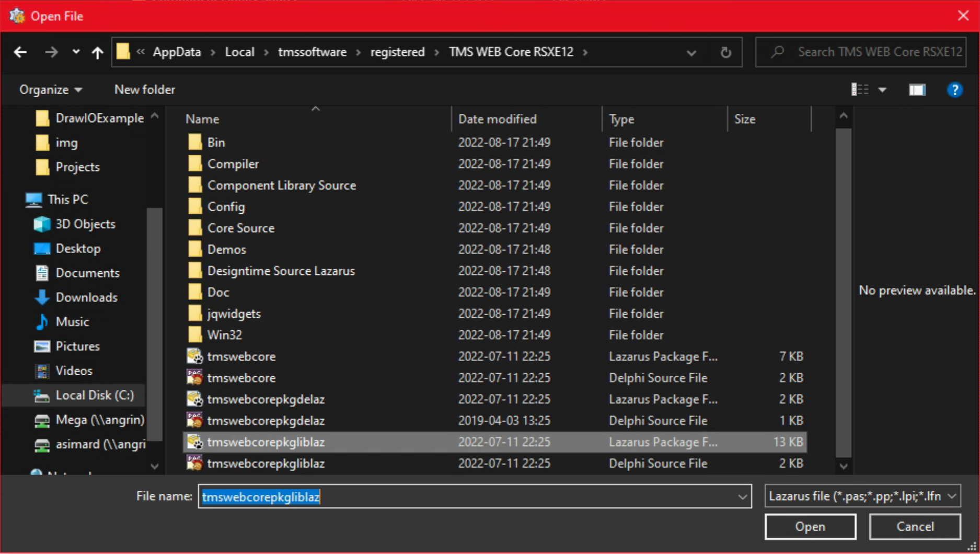Image resolution: width=980 pixels, height=554 pixels.
Task: Select the Bin folder
Action: pyautogui.click(x=494, y=142)
